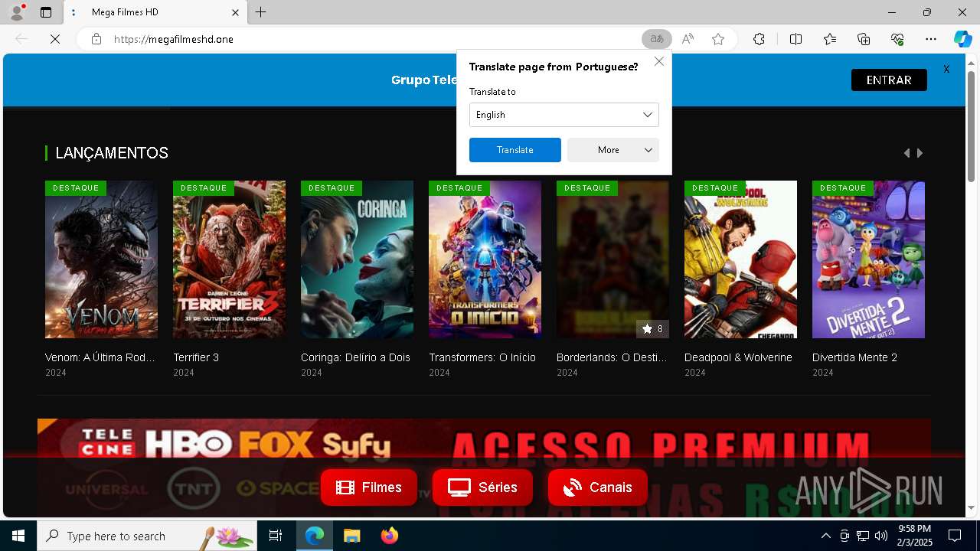View site information lock icon

[x=96, y=39]
